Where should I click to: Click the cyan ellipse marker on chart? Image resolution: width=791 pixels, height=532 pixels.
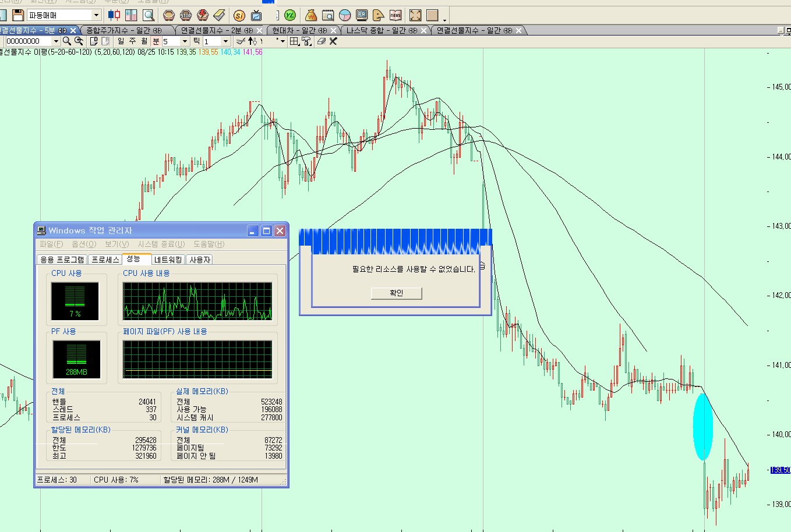point(702,427)
